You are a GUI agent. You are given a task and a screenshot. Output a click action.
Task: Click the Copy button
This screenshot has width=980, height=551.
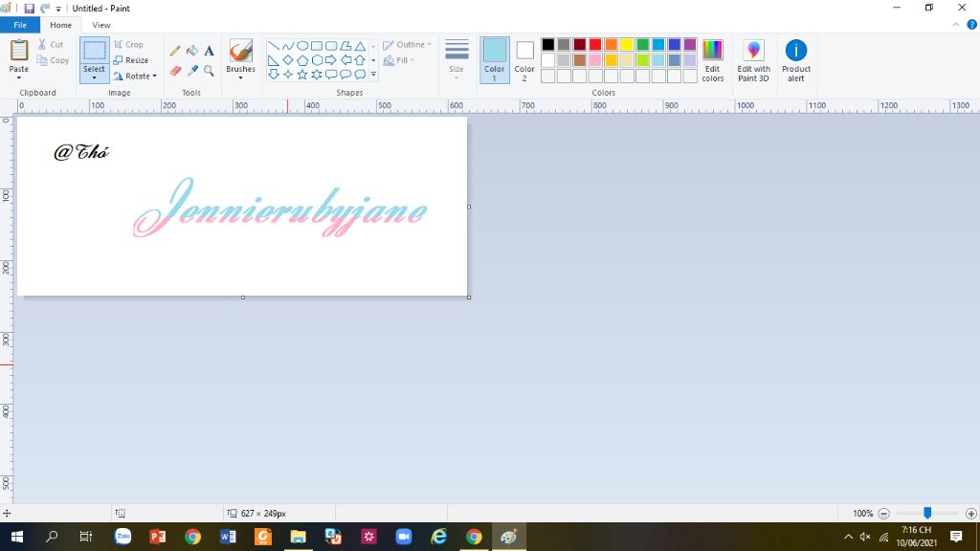click(x=54, y=60)
